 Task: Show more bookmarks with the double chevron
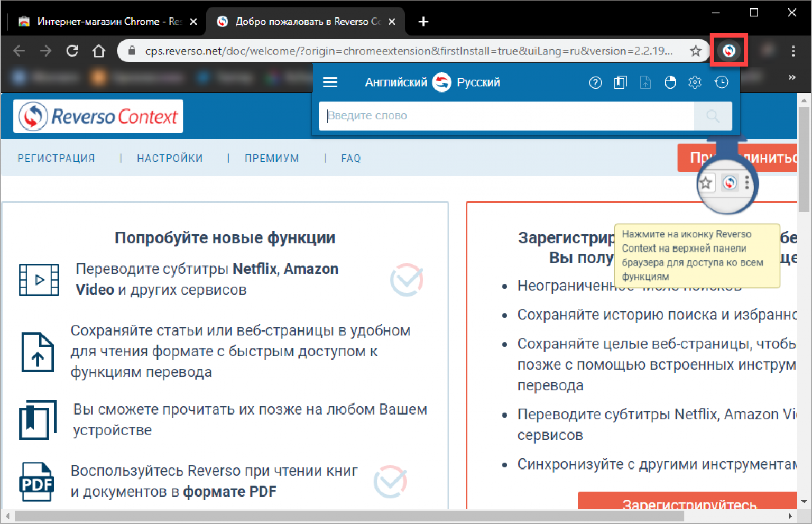coord(791,77)
